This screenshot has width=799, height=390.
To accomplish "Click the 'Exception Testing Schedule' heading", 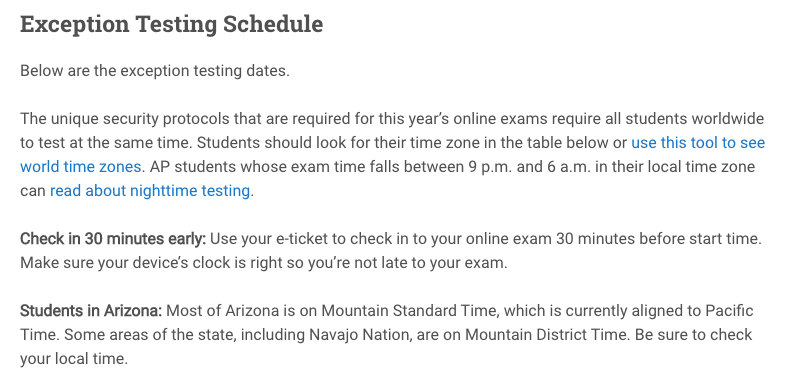I will 171,24.
